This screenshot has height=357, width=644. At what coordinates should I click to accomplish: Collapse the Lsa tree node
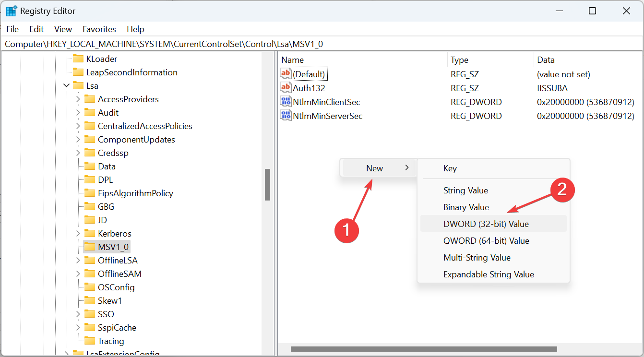(x=66, y=85)
